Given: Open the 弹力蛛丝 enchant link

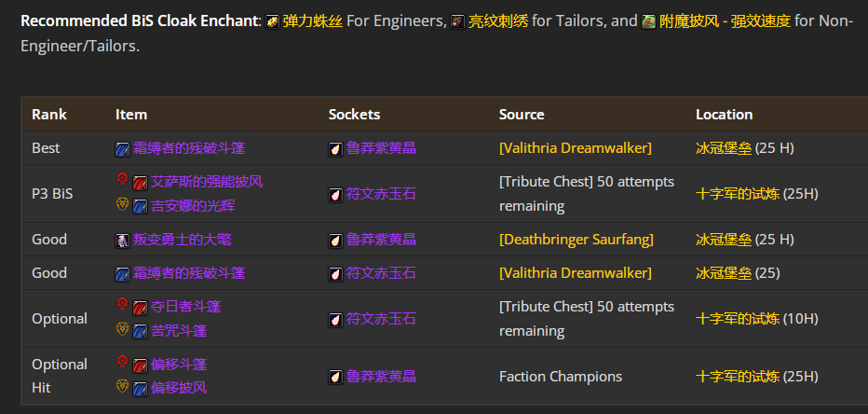Looking at the screenshot, I should pyautogui.click(x=313, y=21).
